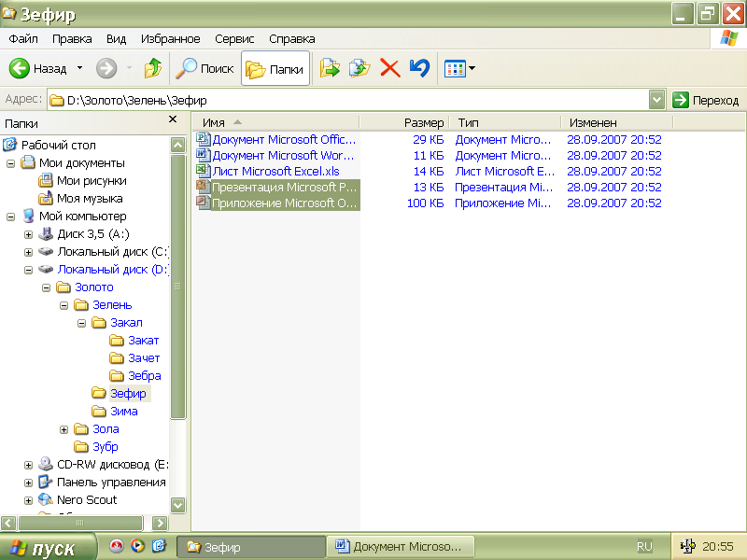This screenshot has height=560, width=747.
Task: Click the Back navigation arrow icon
Action: pyautogui.click(x=21, y=68)
